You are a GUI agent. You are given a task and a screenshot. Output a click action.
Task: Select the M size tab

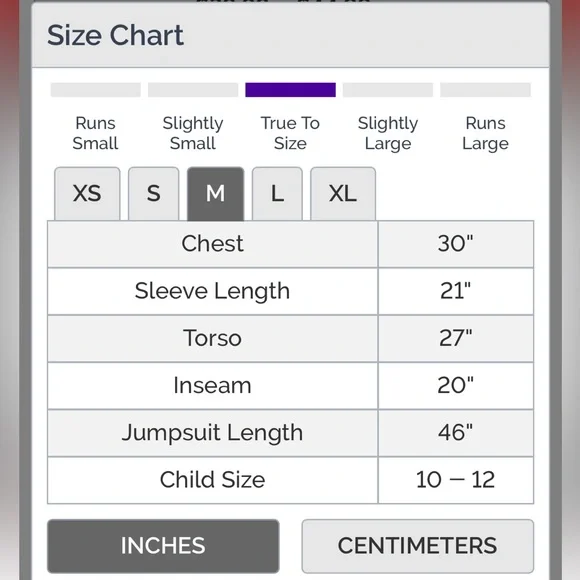click(215, 194)
